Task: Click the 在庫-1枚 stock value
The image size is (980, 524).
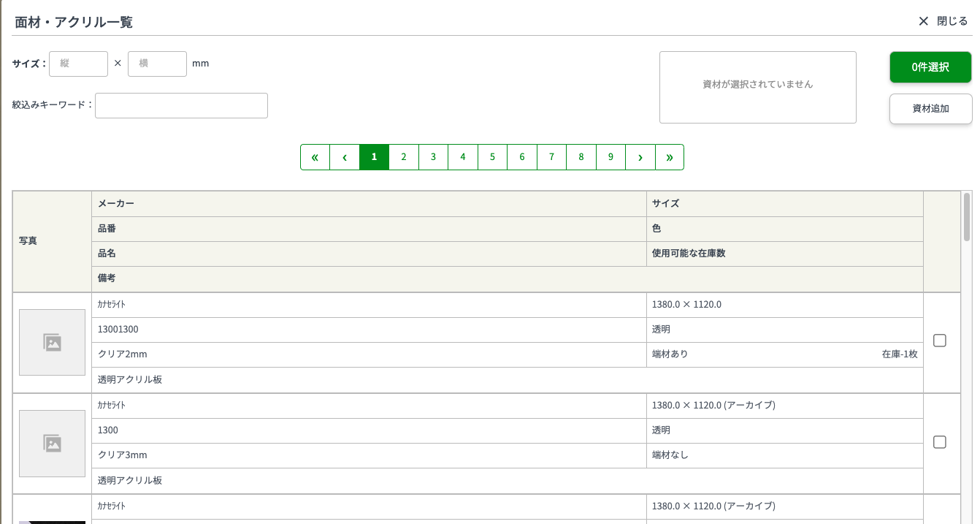Action: pyautogui.click(x=900, y=354)
